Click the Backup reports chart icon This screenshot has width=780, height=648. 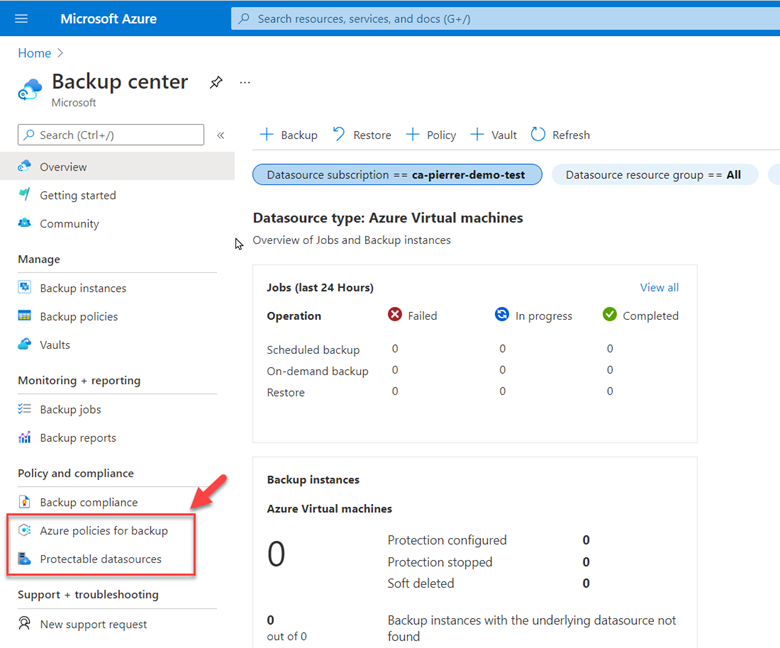[x=24, y=437]
